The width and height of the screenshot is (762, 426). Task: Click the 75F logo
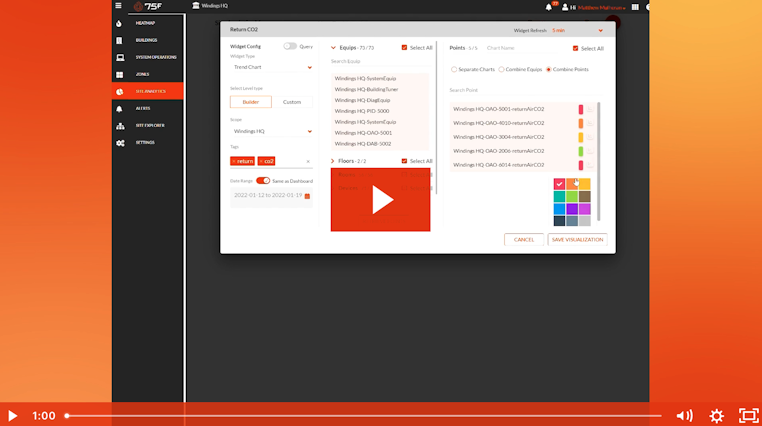148,6
